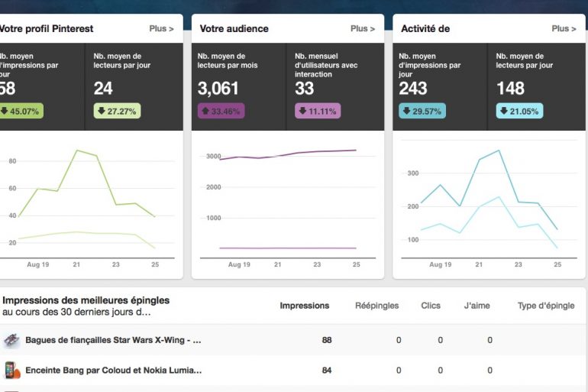Click the light green 27.27% badge
588x392 pixels.
click(x=117, y=111)
